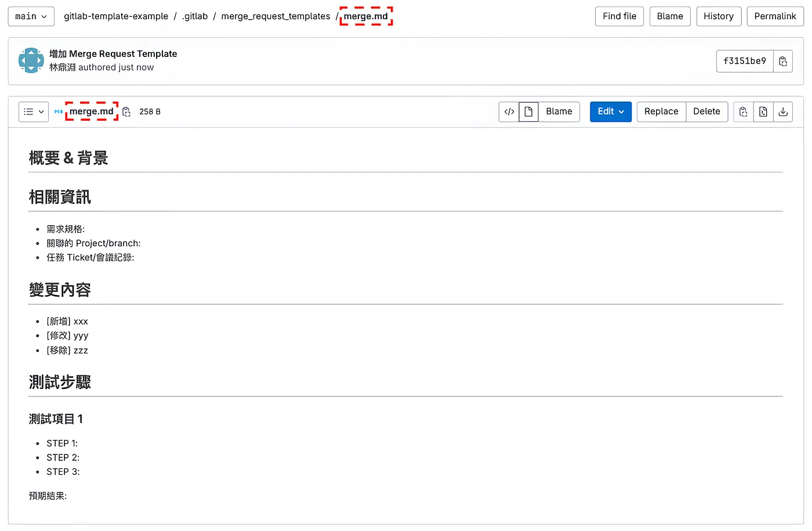Click the merge.md breadcrumb link

click(366, 16)
